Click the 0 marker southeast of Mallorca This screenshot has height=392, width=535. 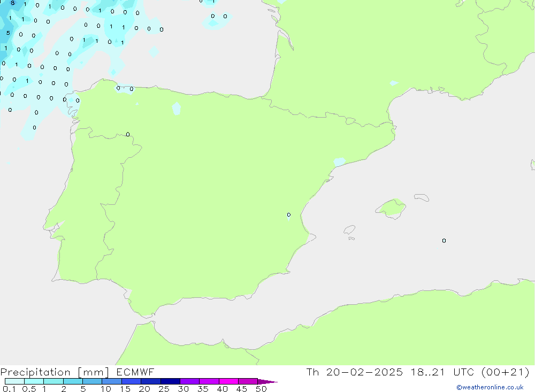pos(444,241)
